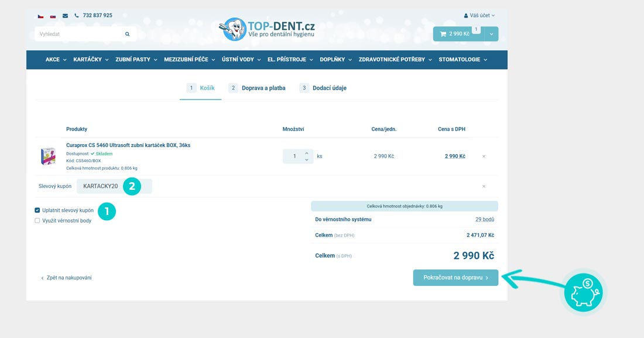Image resolution: width=644 pixels, height=338 pixels.
Task: Remove Curaprox product with X icon
Action: pos(484,156)
